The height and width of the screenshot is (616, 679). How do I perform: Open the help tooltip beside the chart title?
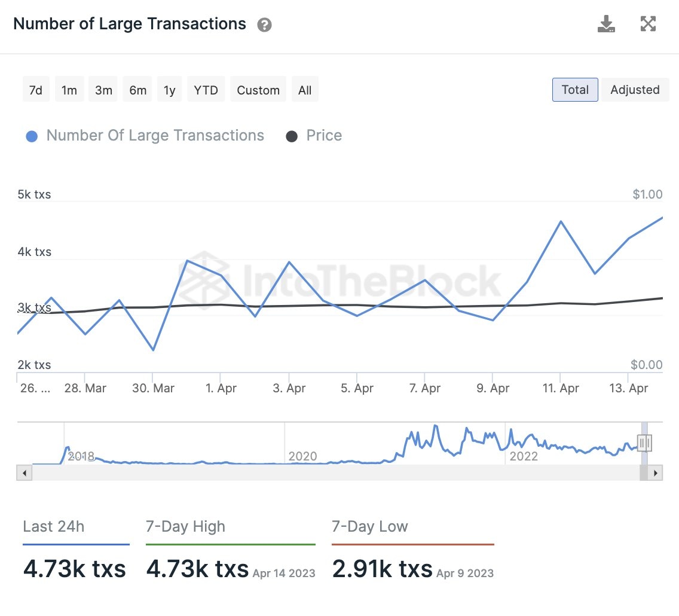tap(264, 25)
